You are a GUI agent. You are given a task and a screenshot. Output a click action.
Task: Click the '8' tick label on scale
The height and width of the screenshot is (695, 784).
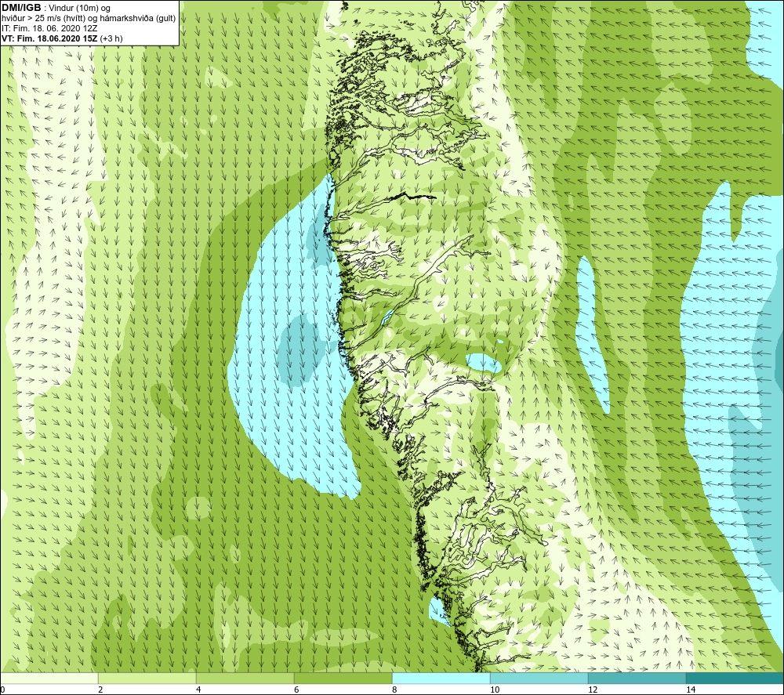(x=394, y=690)
